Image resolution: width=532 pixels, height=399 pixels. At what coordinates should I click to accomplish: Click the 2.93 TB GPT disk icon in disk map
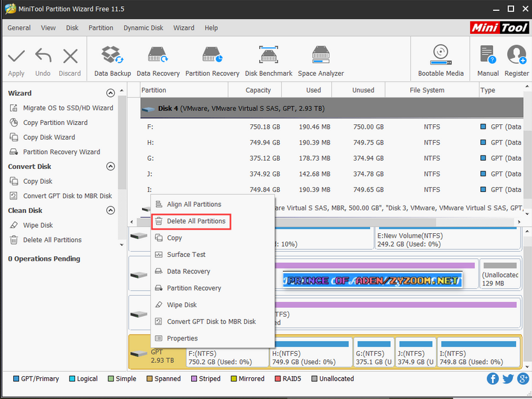coord(139,354)
